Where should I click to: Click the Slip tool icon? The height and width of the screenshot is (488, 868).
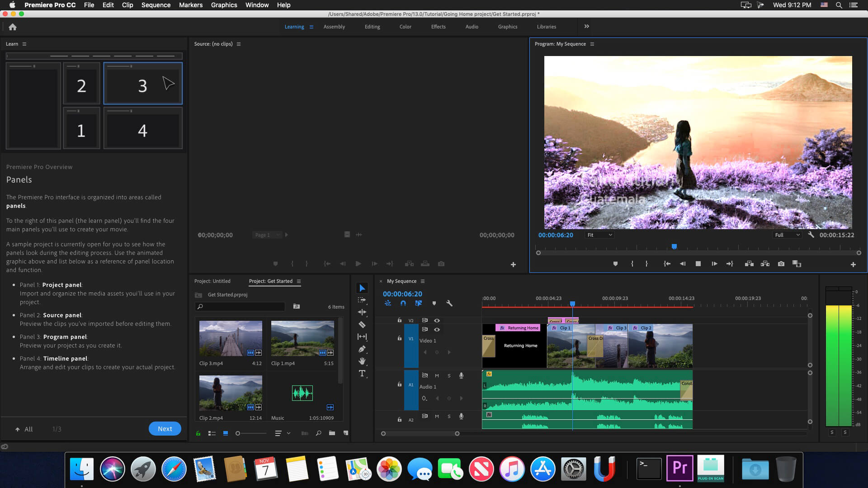tap(362, 337)
